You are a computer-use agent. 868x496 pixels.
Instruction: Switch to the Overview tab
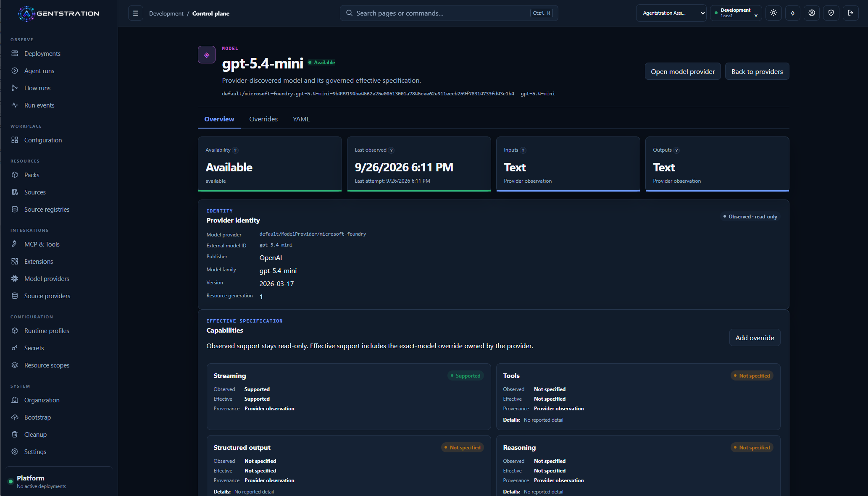219,119
